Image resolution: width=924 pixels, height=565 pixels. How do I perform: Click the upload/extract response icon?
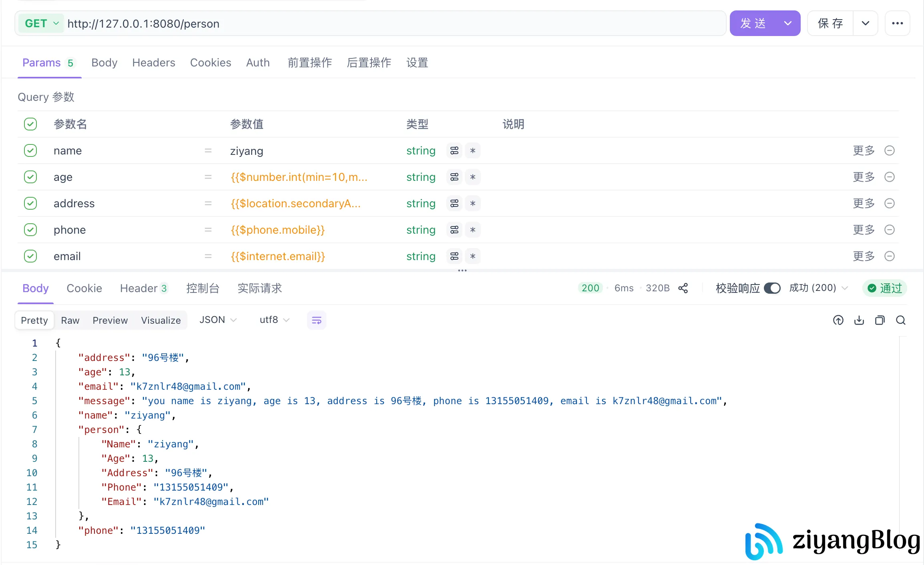point(838,320)
